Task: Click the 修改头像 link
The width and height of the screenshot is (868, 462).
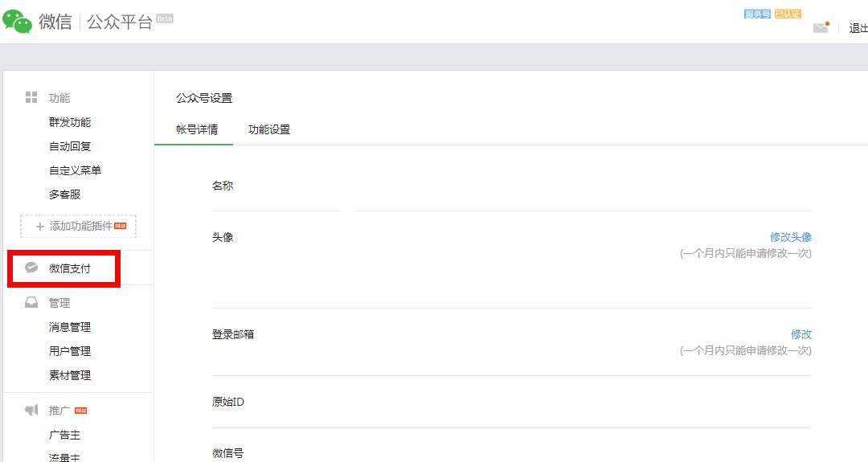Action: click(x=791, y=237)
